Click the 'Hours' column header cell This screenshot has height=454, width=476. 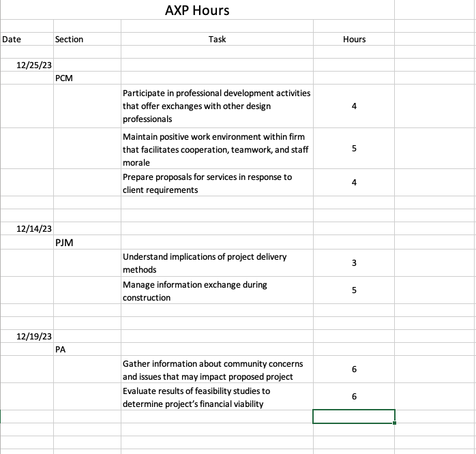coord(354,39)
